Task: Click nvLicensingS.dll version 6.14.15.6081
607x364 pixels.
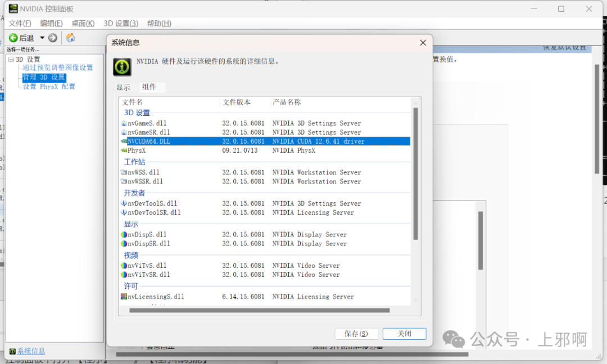Action: tap(243, 296)
